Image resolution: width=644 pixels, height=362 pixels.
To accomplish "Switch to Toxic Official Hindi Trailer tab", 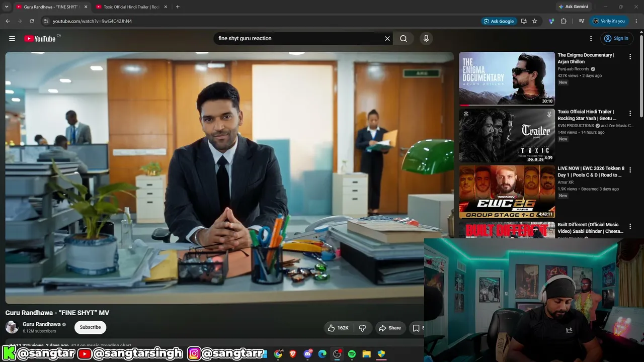I will pos(132,7).
